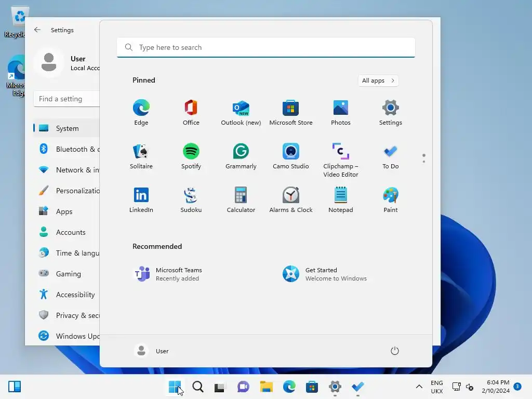Image resolution: width=532 pixels, height=399 pixels.
Task: Click the power button in Start menu
Action: [x=395, y=351]
